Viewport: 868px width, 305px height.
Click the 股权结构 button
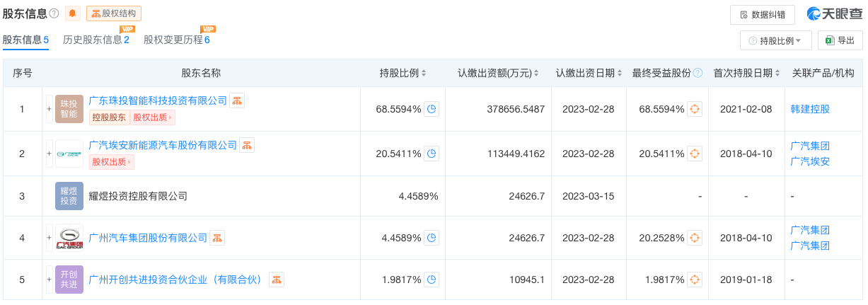click(x=114, y=13)
